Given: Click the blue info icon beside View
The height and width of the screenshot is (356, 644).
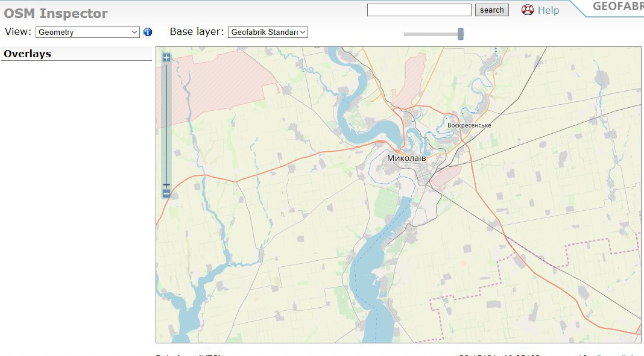Looking at the screenshot, I should (x=148, y=32).
